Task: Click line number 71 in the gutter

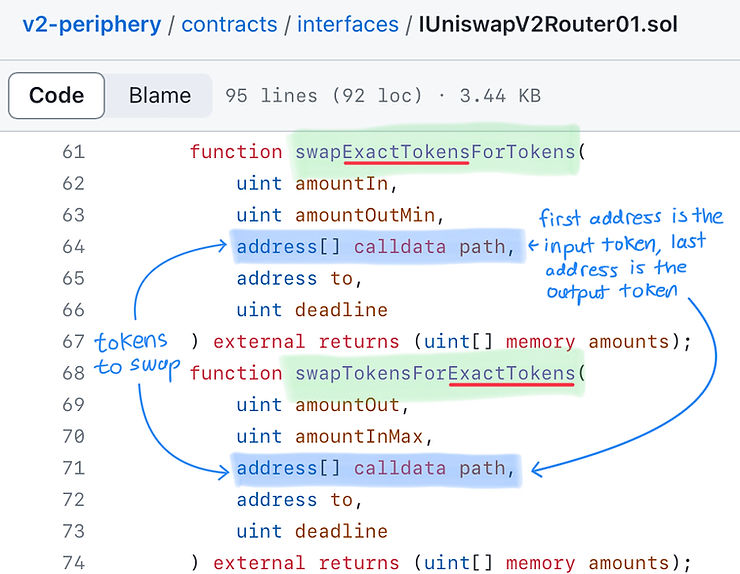Action: [73, 469]
